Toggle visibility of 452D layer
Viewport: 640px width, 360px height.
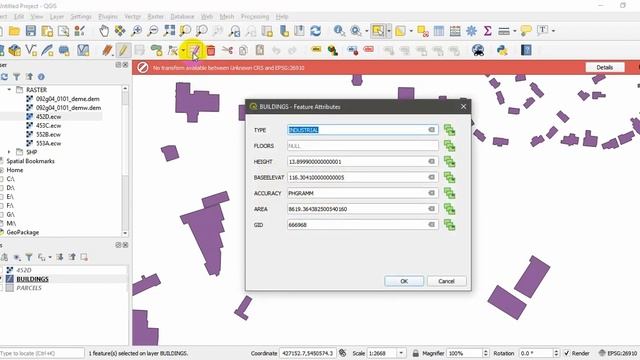coord(1,270)
